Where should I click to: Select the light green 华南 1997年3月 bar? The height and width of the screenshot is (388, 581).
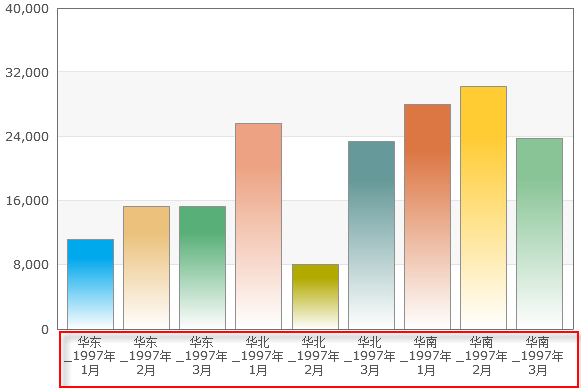pyautogui.click(x=540, y=234)
